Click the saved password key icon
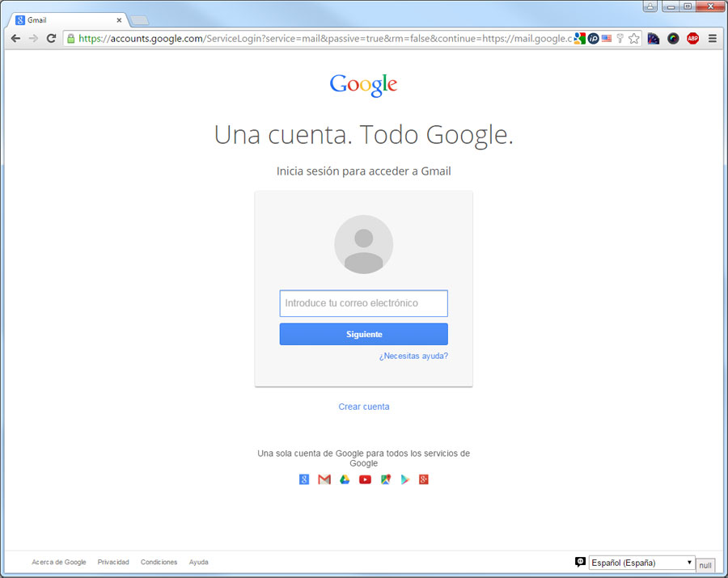This screenshot has width=728, height=578. pyautogui.click(x=620, y=39)
